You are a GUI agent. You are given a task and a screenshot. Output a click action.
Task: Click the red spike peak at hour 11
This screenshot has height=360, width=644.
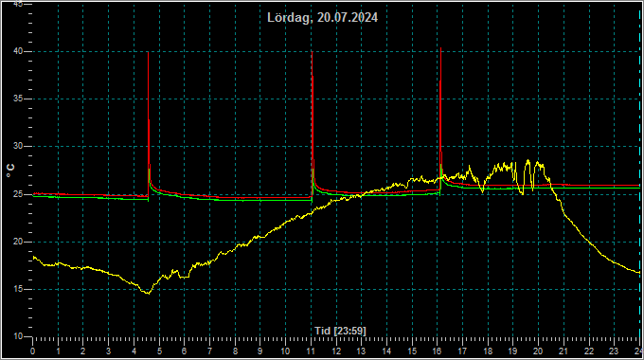pyautogui.click(x=313, y=52)
